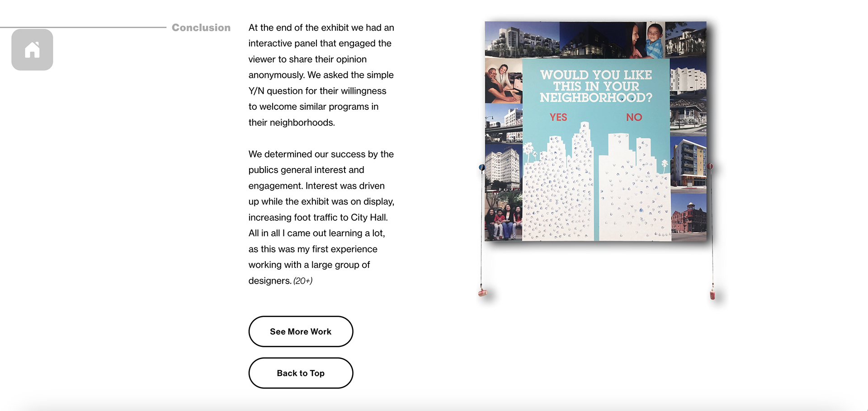Image resolution: width=868 pixels, height=411 pixels.
Task: Click the hanging red stamp at lower right
Action: 712,292
